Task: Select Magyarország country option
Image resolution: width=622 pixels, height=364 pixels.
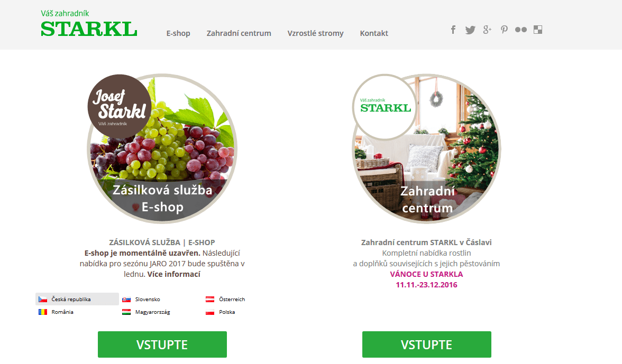Action: 146,312
